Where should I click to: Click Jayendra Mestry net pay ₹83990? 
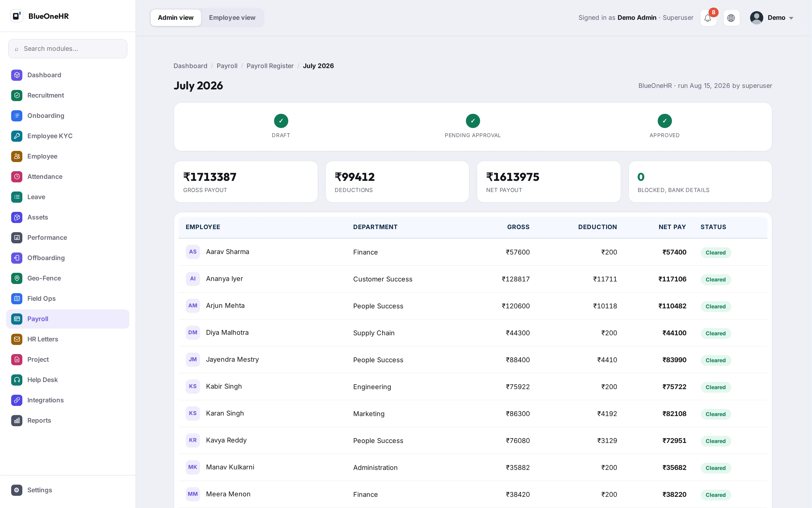pos(674,360)
